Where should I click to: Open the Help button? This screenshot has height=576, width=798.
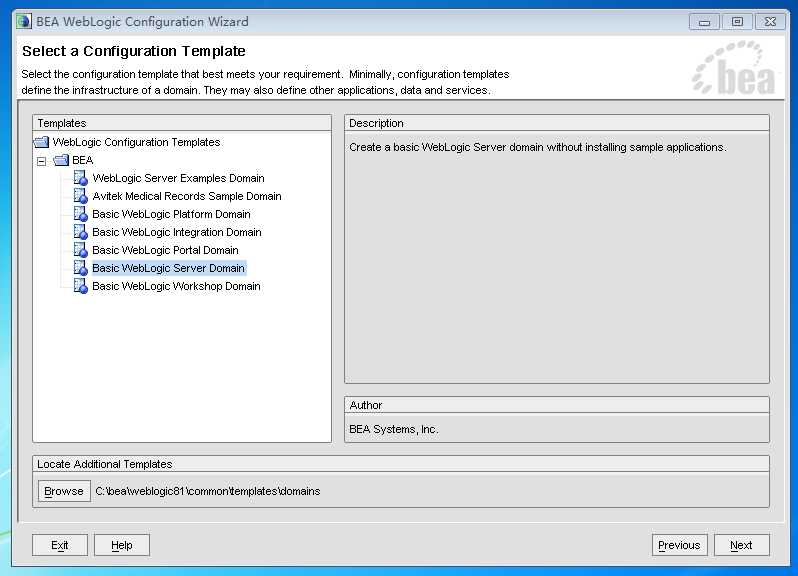click(122, 545)
